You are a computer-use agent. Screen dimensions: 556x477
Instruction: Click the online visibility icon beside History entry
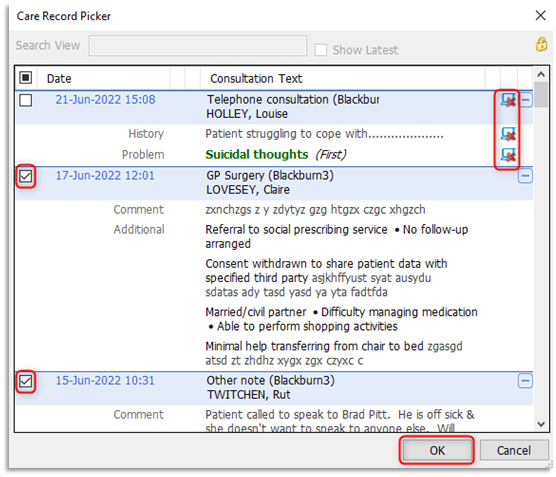(x=508, y=134)
